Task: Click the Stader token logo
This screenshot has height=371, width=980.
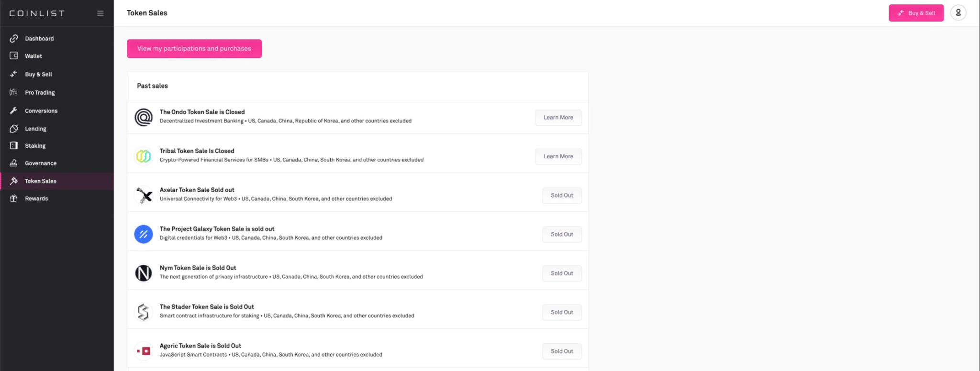Action: [144, 312]
